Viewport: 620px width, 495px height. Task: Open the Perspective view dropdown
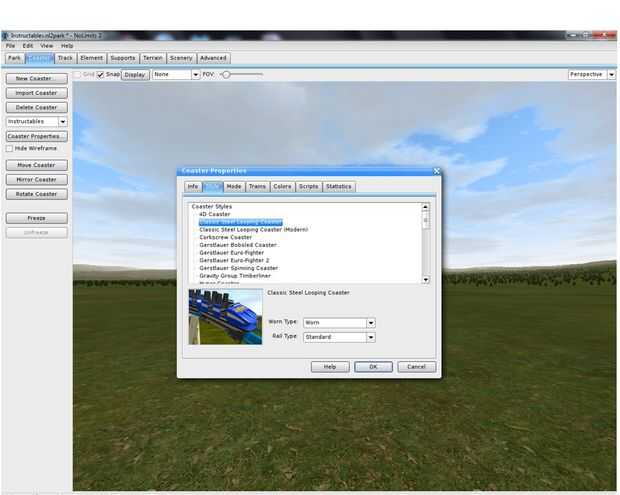tap(592, 74)
